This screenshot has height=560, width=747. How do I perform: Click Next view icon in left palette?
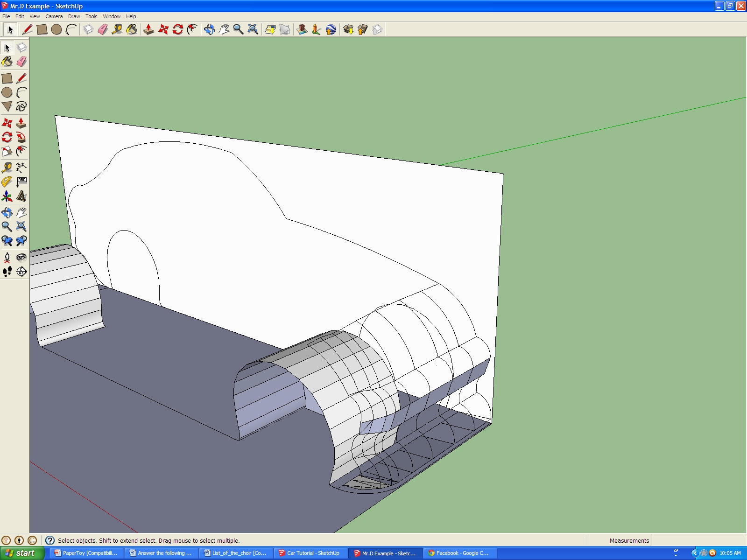(21, 241)
